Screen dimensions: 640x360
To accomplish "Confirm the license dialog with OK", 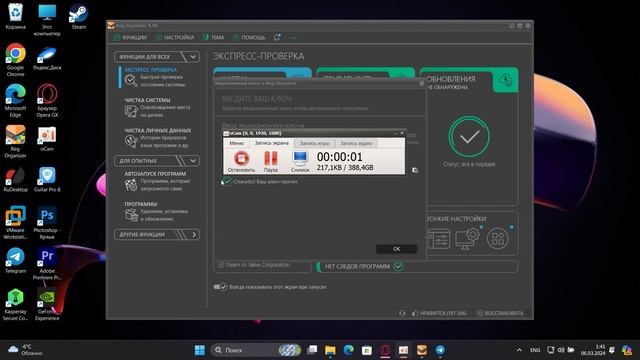I will 396,249.
